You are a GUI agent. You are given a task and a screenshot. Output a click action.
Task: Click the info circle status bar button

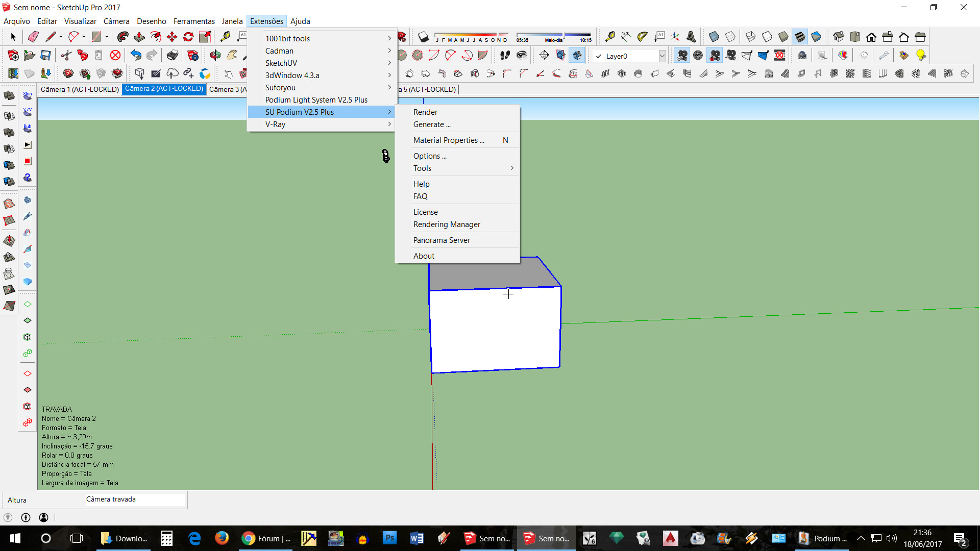pos(26,517)
